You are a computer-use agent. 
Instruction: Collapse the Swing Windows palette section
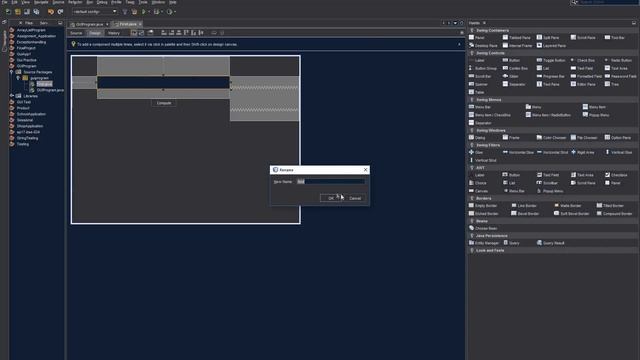click(x=472, y=131)
